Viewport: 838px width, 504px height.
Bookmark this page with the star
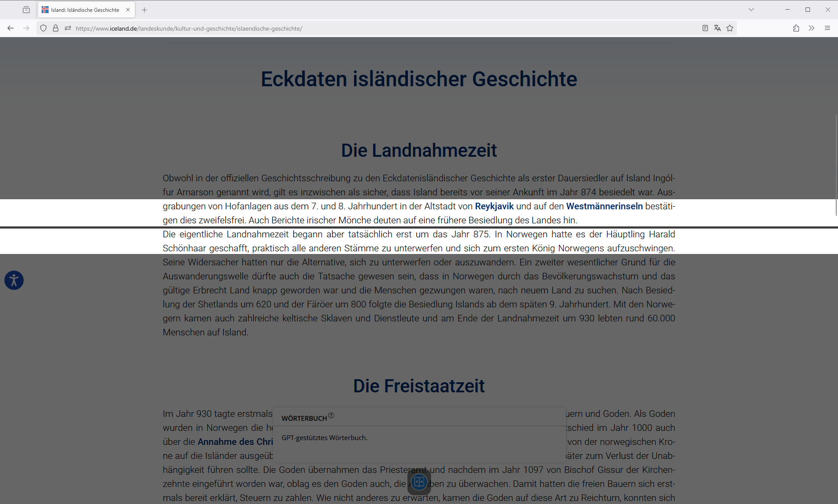(x=730, y=28)
